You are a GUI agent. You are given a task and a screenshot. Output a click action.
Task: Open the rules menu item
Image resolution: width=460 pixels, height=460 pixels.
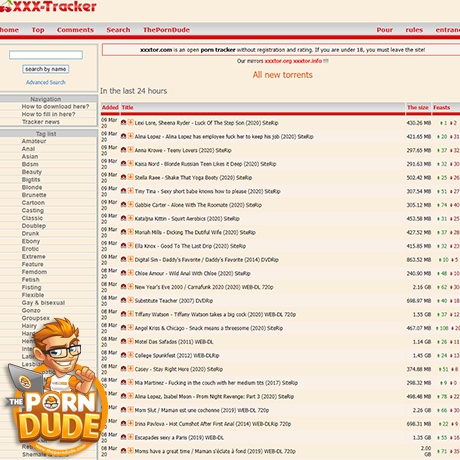pos(414,30)
